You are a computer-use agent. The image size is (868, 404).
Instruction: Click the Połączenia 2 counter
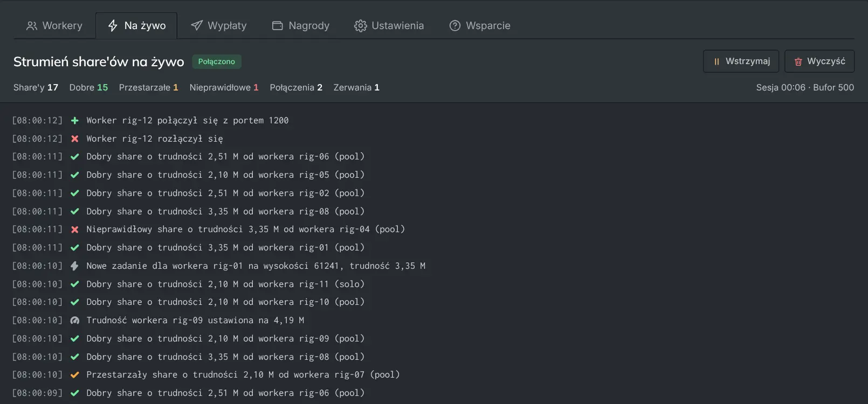(296, 87)
